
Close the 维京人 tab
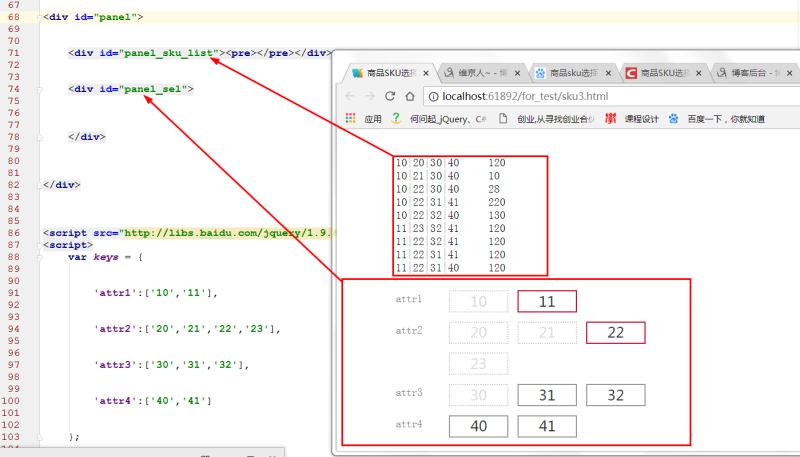tap(517, 73)
